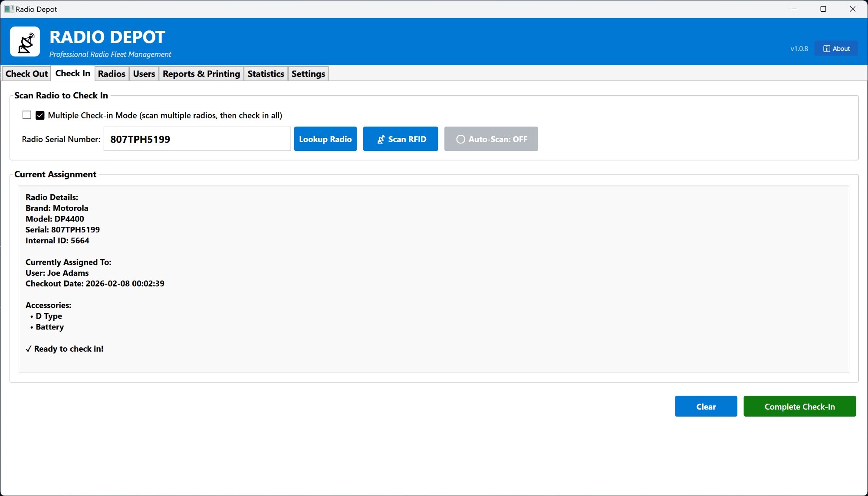Viewport: 868px width, 496px height.
Task: Toggle the empty checkbox left of mode option
Action: 27,115
